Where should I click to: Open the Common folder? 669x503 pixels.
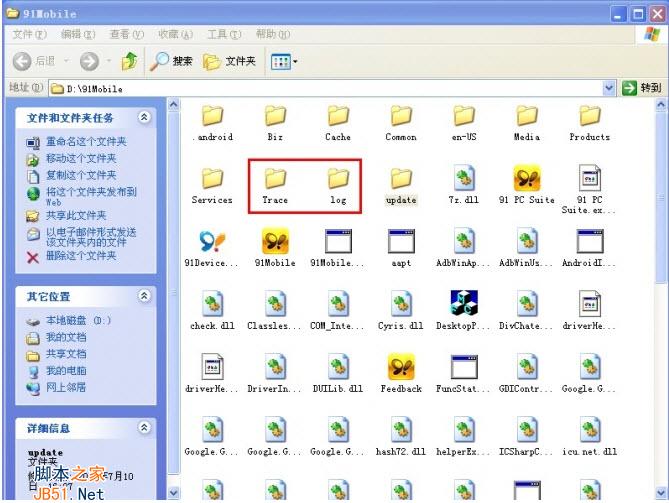(x=401, y=123)
